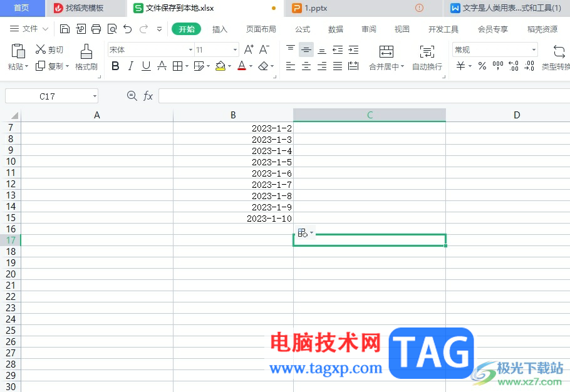Open the font name dropdown
Image resolution: width=570 pixels, height=392 pixels.
pos(190,49)
